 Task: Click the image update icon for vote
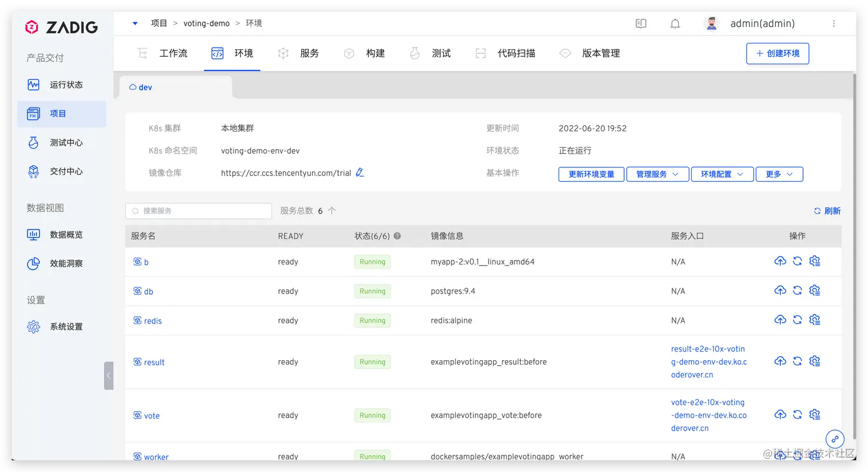(x=780, y=415)
